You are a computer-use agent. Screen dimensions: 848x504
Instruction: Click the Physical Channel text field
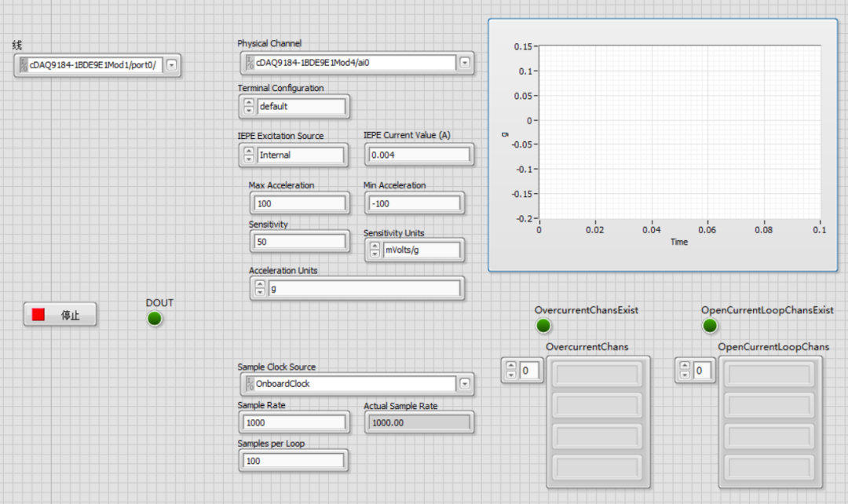(350, 63)
